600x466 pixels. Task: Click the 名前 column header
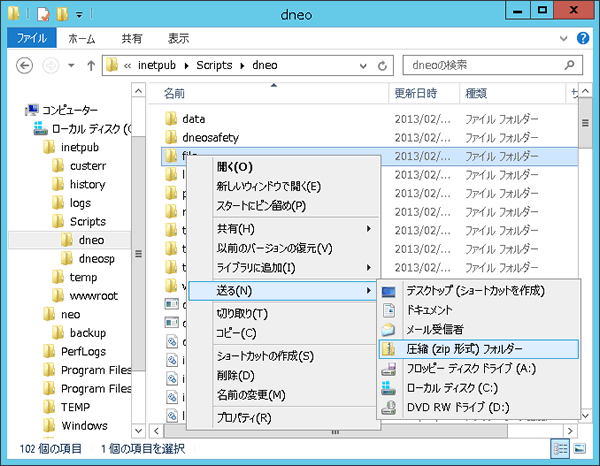[x=175, y=93]
